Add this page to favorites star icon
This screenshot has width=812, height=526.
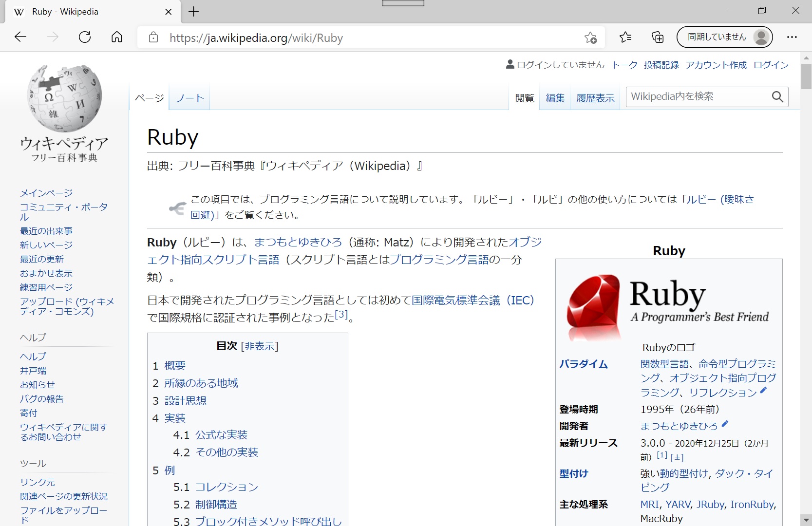click(590, 38)
